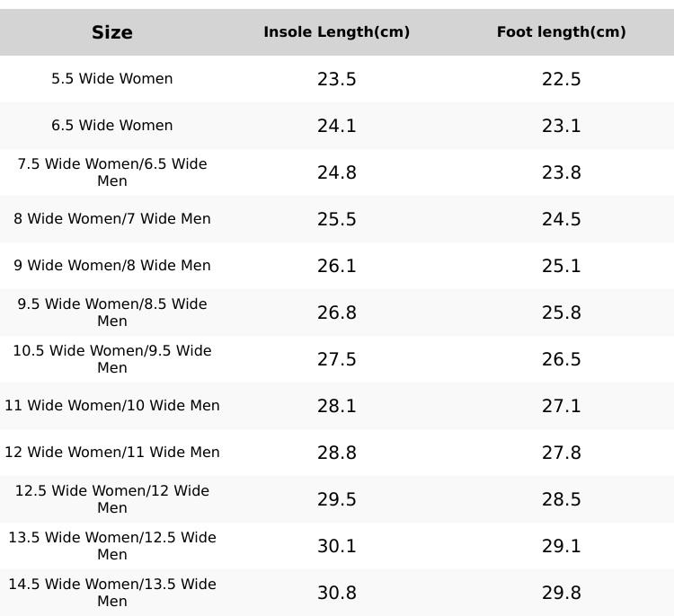Click the 12.5 Wide Women/12 Wide Men cell
This screenshot has height=616, width=674.
tap(112, 499)
